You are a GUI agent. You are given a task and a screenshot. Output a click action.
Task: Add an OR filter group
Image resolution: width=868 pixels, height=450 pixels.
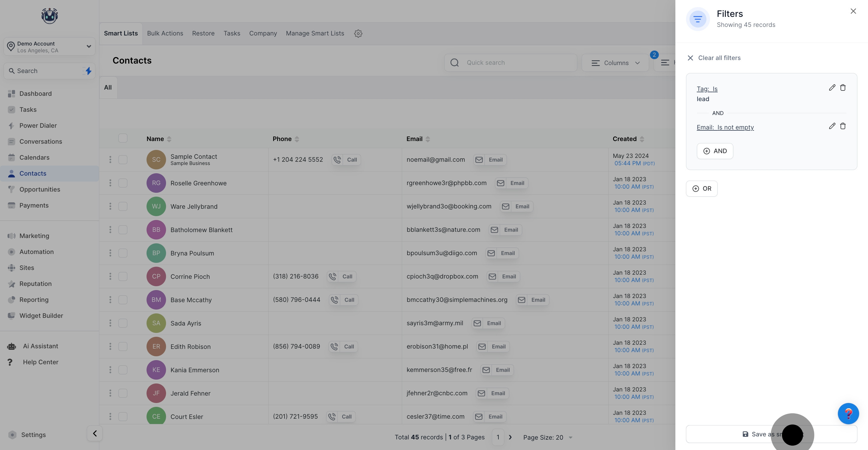coord(702,189)
